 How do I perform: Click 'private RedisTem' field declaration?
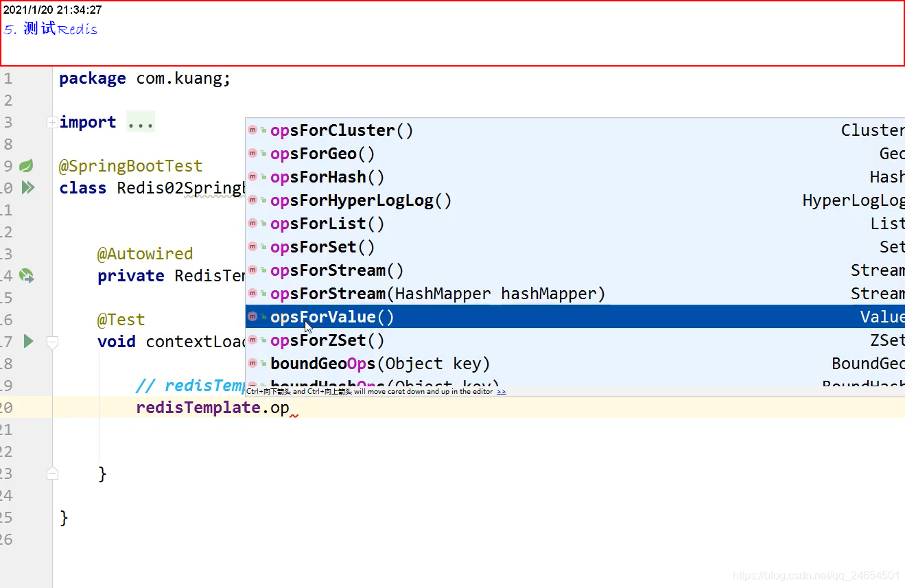coord(172,276)
